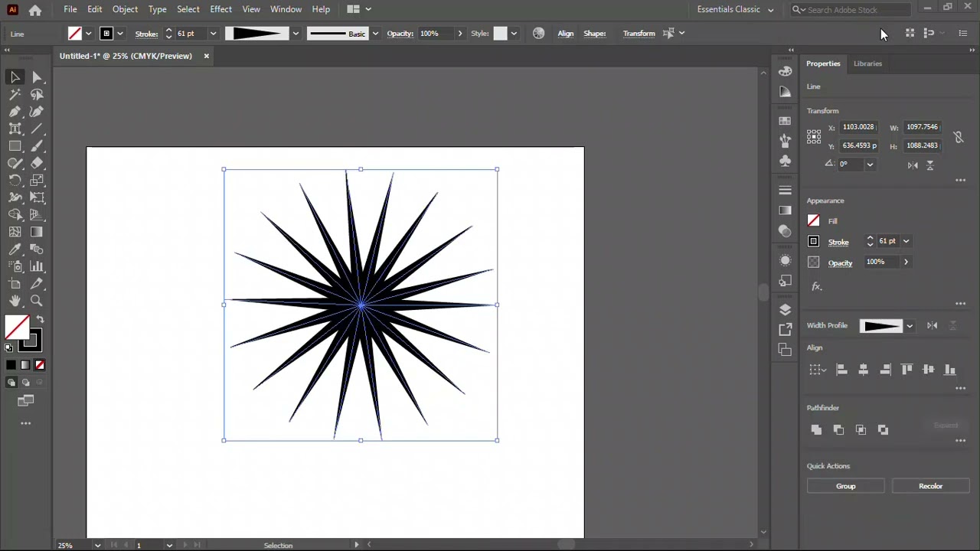Select the Shape Builder tool
The width and height of the screenshot is (980, 551).
pyautogui.click(x=15, y=215)
